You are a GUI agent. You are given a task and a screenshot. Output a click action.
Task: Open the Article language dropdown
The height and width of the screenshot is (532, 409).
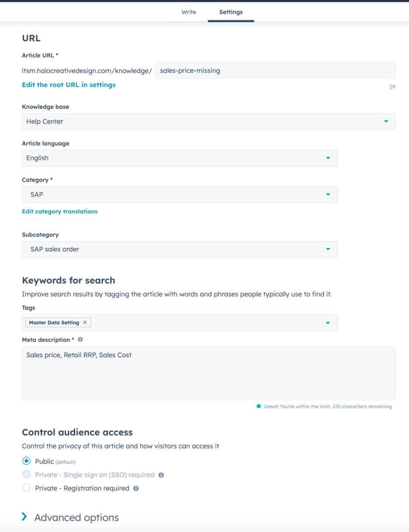click(x=179, y=158)
